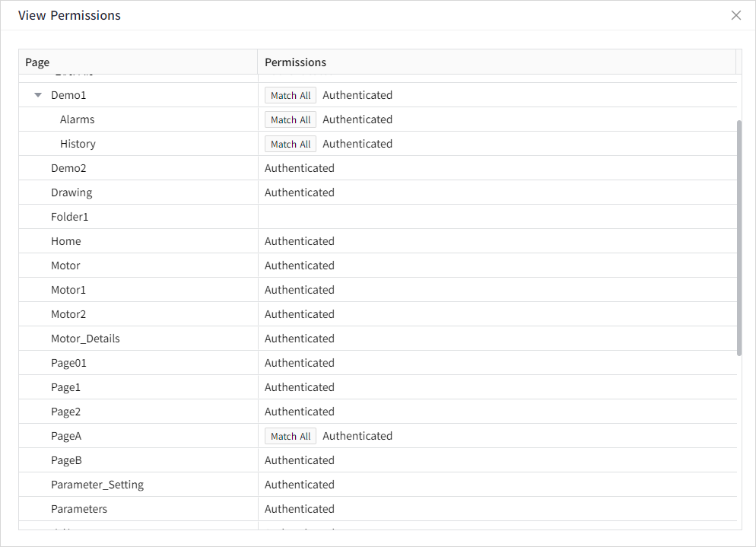
Task: Click the Match All badge for History
Action: pyautogui.click(x=291, y=144)
